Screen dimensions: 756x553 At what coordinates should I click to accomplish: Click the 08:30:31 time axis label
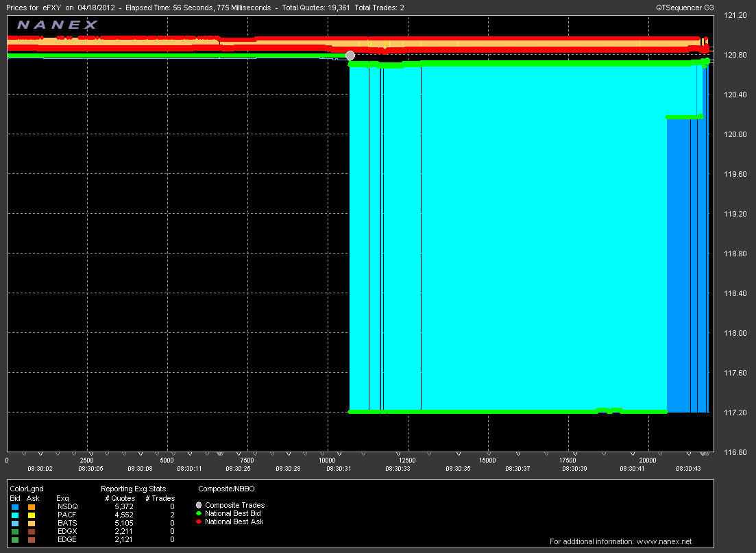coord(339,469)
